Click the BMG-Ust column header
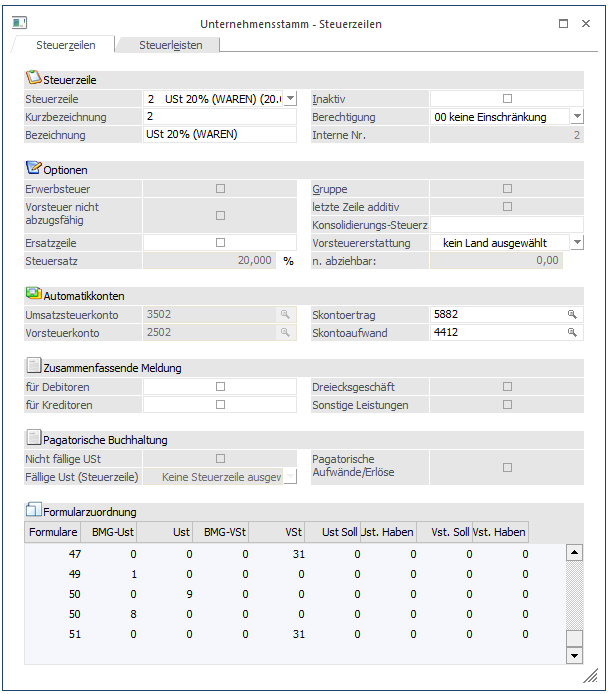This screenshot has width=611, height=694. click(x=110, y=531)
